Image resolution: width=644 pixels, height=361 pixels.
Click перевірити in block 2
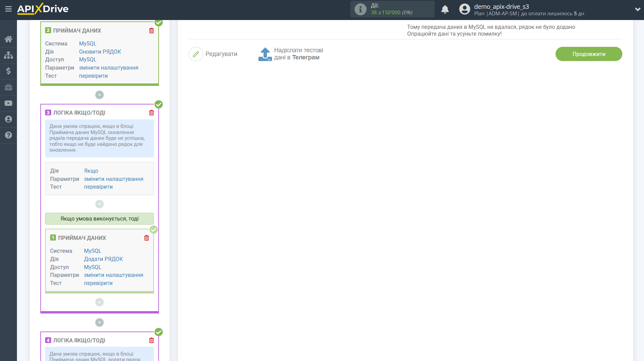93,76
